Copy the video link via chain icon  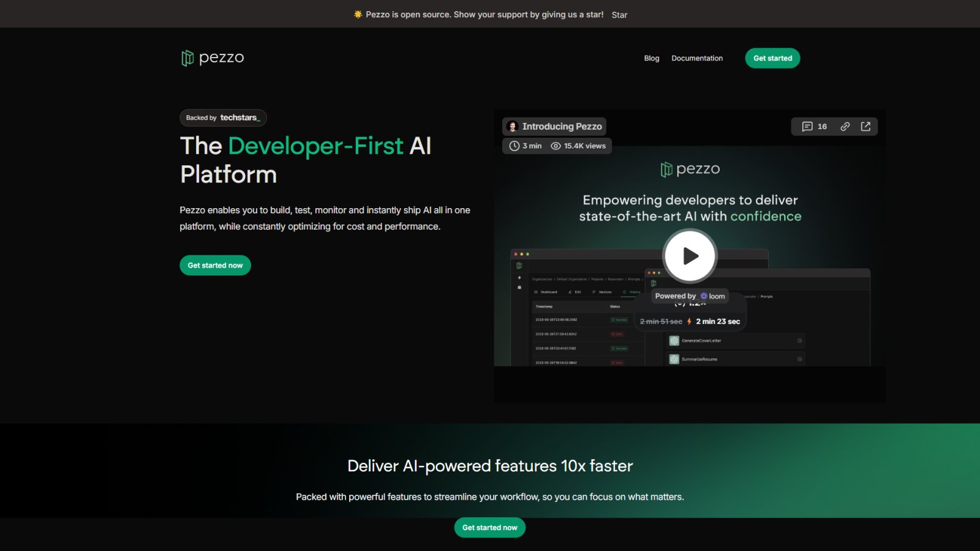845,126
